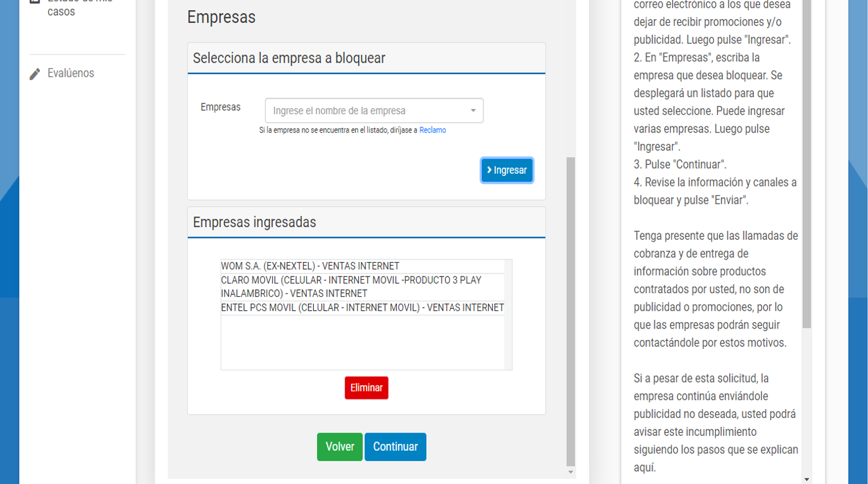Click the form scrollbar down arrow
Screen dimensions: 868x484
tap(571, 473)
